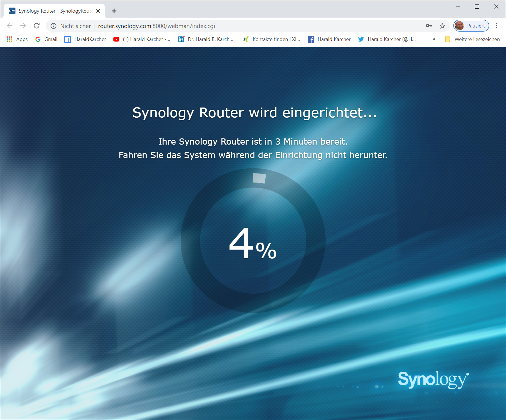506x420 pixels.
Task: Minimize the Chrome window
Action: [x=458, y=6]
